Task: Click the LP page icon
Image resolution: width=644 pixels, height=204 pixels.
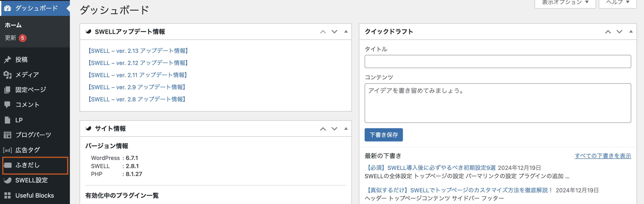Action: coord(7,120)
